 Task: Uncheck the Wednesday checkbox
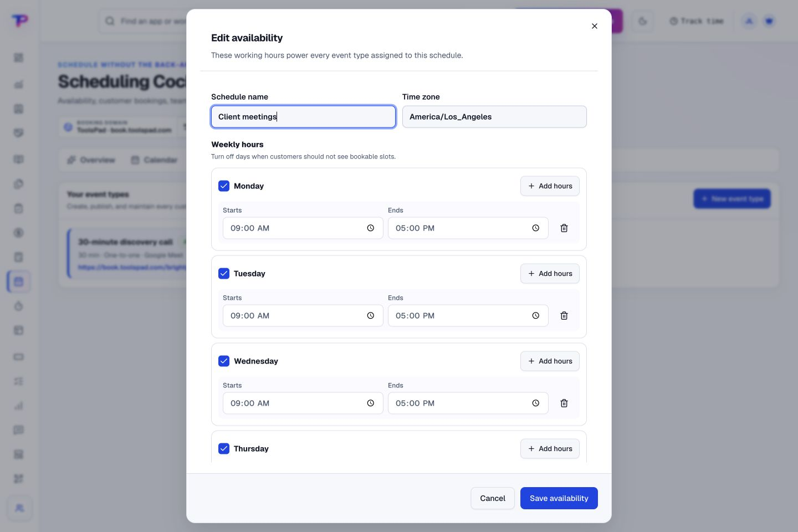[224, 361]
